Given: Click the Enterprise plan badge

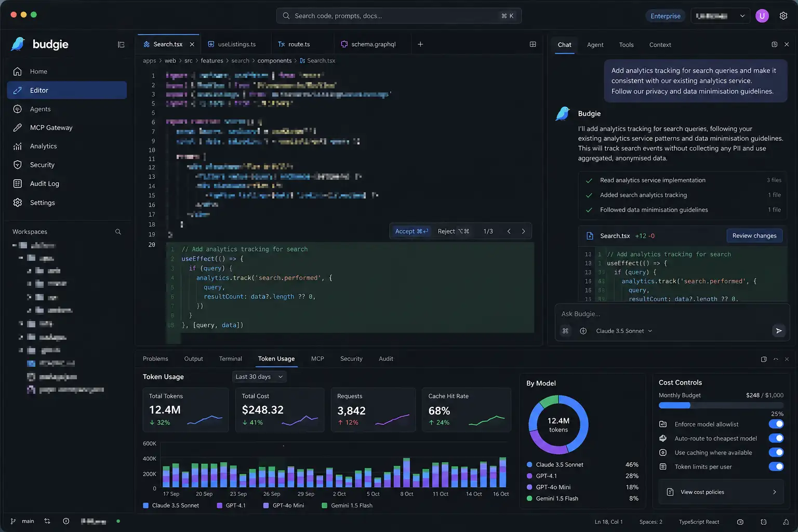Looking at the screenshot, I should pyautogui.click(x=666, y=16).
